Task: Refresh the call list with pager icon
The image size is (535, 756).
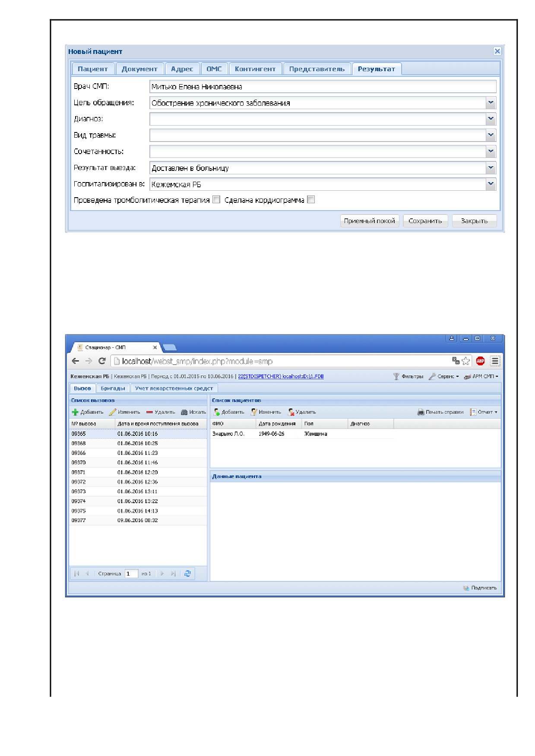Action: [187, 573]
